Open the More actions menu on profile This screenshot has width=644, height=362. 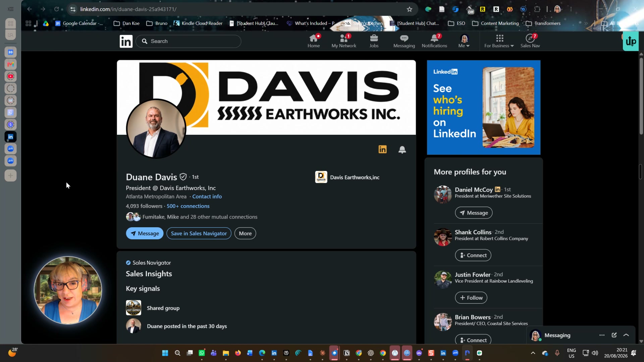(245, 234)
